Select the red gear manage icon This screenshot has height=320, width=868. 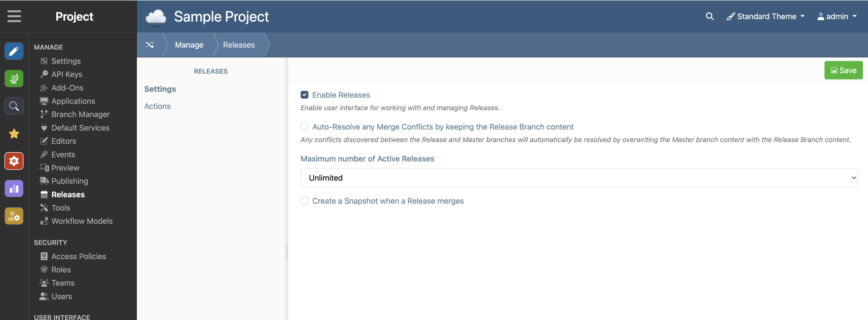point(14,161)
